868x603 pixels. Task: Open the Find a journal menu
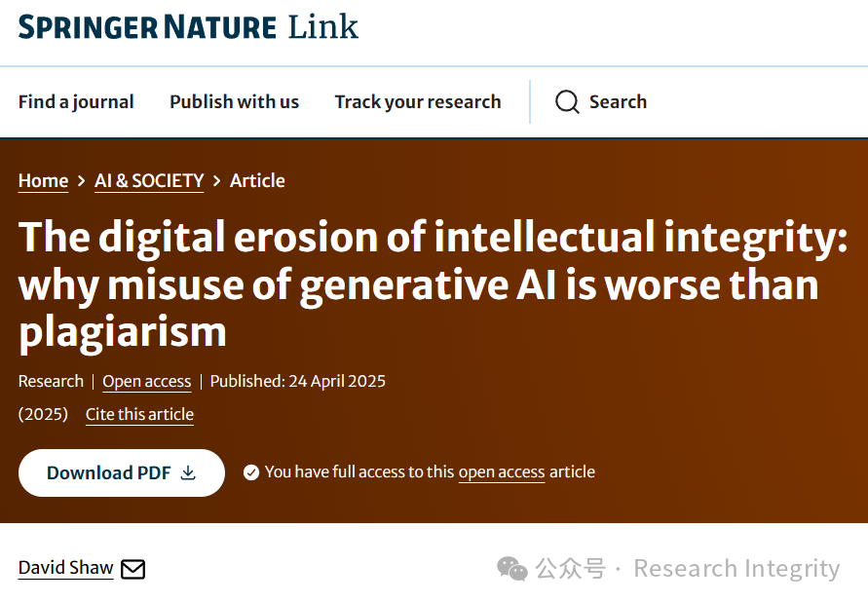pyautogui.click(x=76, y=102)
